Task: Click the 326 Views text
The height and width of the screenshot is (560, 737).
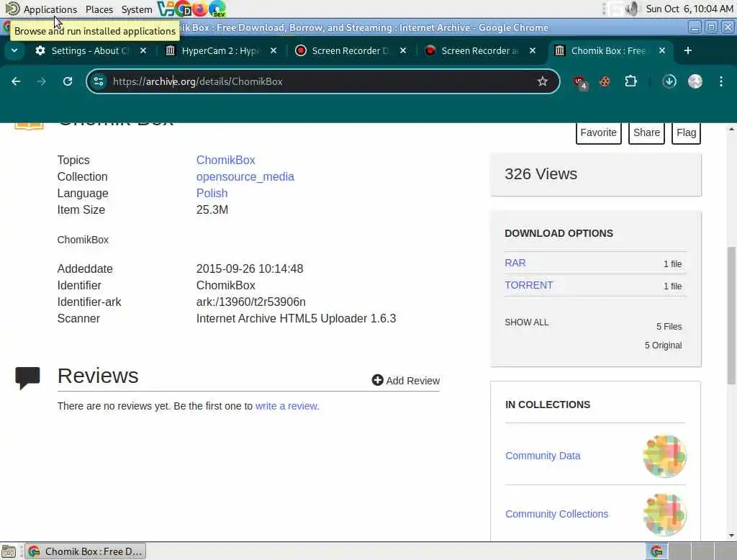Action: (x=541, y=174)
